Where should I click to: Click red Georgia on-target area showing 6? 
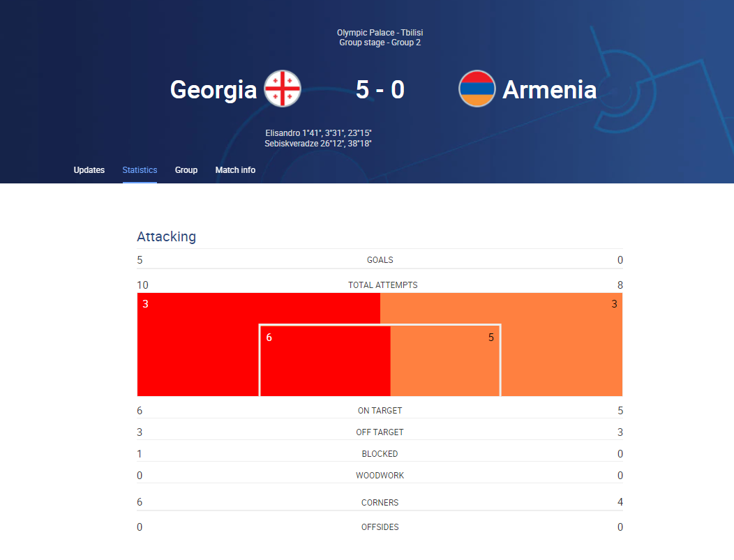pyautogui.click(x=325, y=361)
